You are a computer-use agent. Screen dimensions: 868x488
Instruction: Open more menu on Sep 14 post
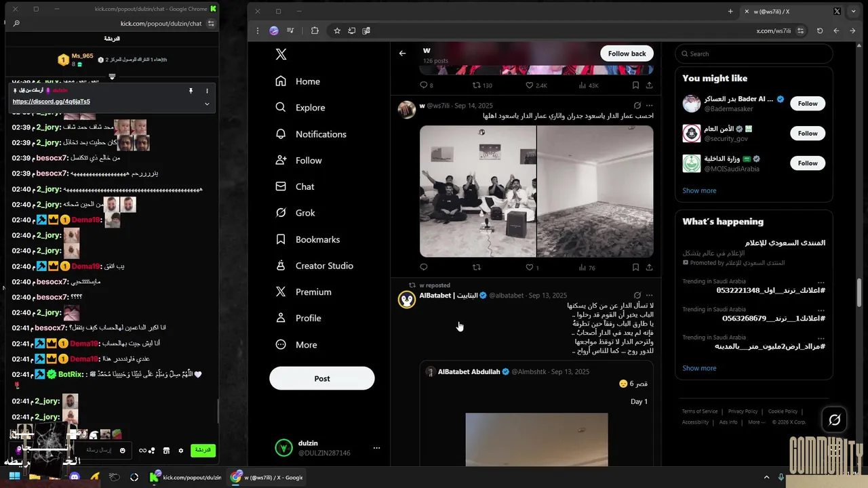pos(649,106)
